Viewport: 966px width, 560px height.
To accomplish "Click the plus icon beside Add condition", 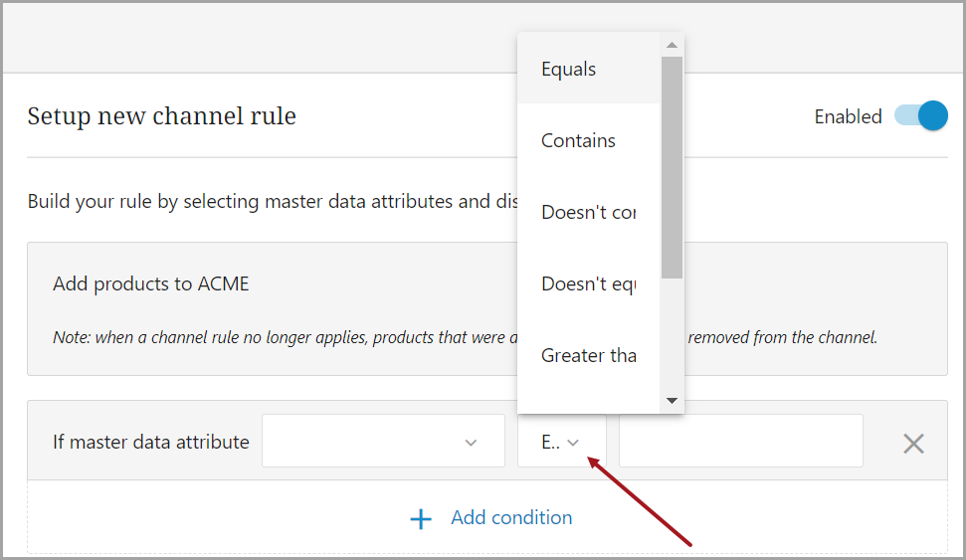I will (x=421, y=519).
